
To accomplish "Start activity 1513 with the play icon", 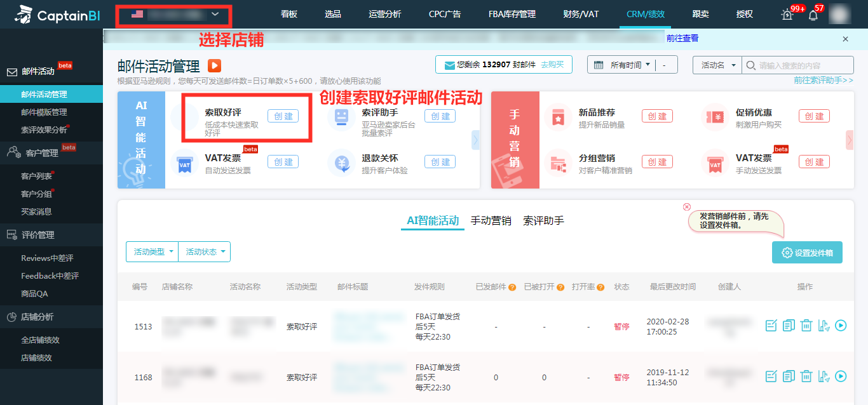I will tap(841, 326).
